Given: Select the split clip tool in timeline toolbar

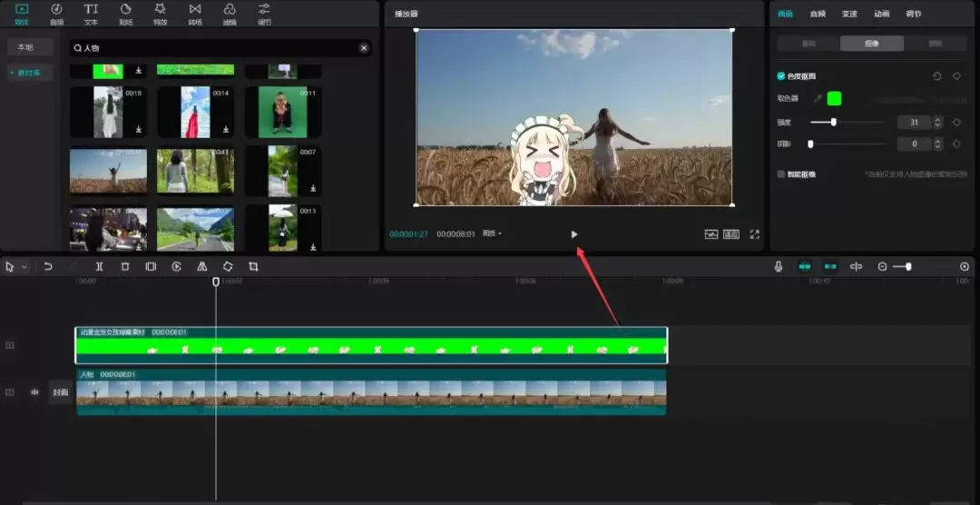Looking at the screenshot, I should 100,267.
